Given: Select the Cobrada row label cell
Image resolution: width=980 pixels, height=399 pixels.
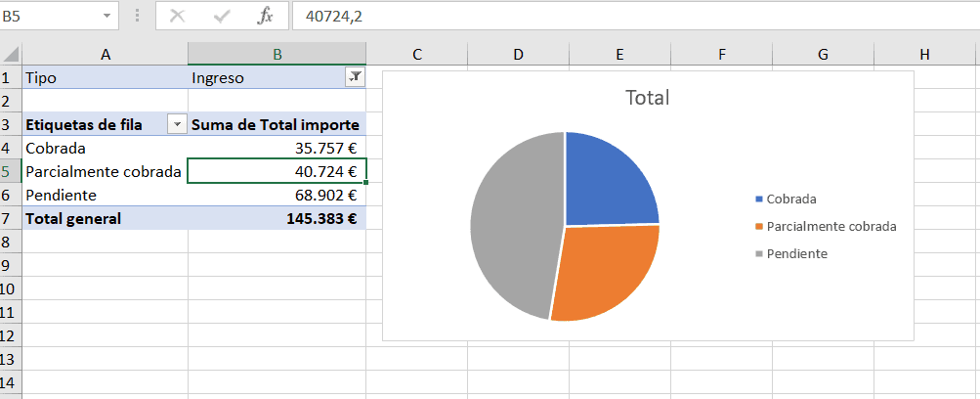Looking at the screenshot, I should [105, 149].
